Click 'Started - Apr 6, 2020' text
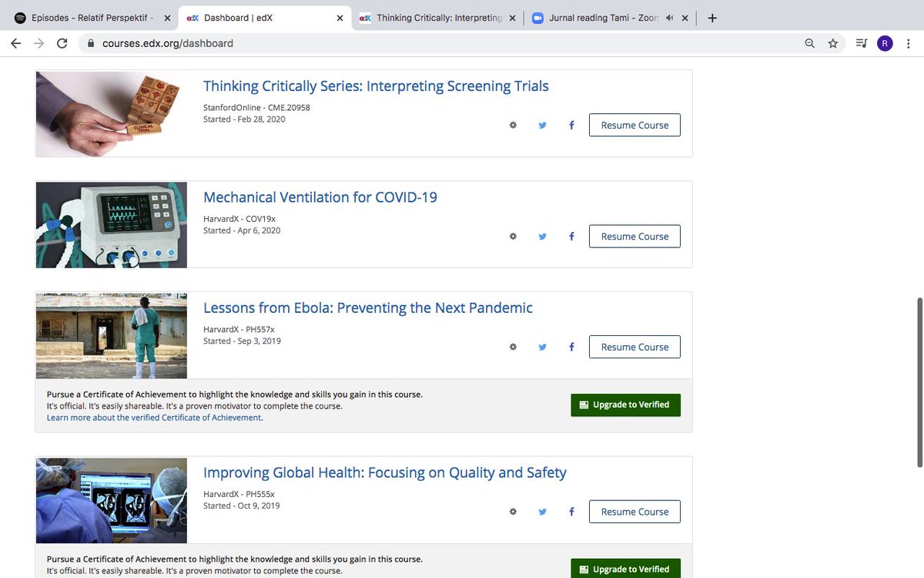The width and height of the screenshot is (924, 578). pyautogui.click(x=242, y=230)
